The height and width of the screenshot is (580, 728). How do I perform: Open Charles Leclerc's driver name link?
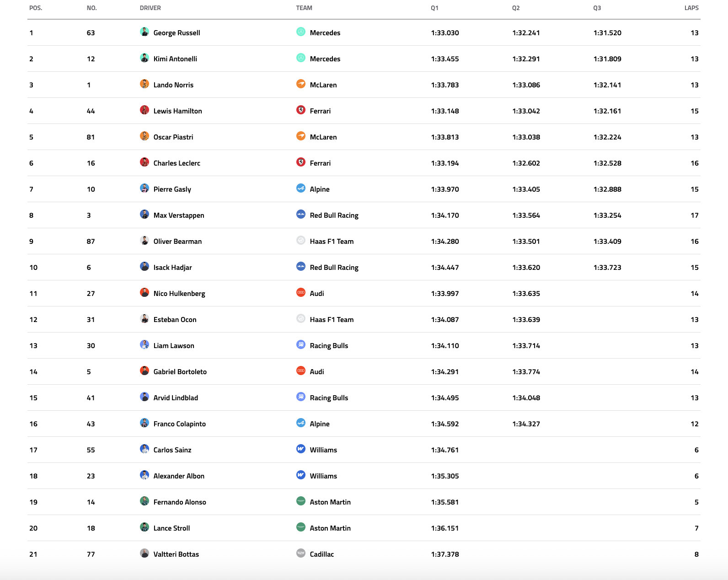click(x=177, y=163)
